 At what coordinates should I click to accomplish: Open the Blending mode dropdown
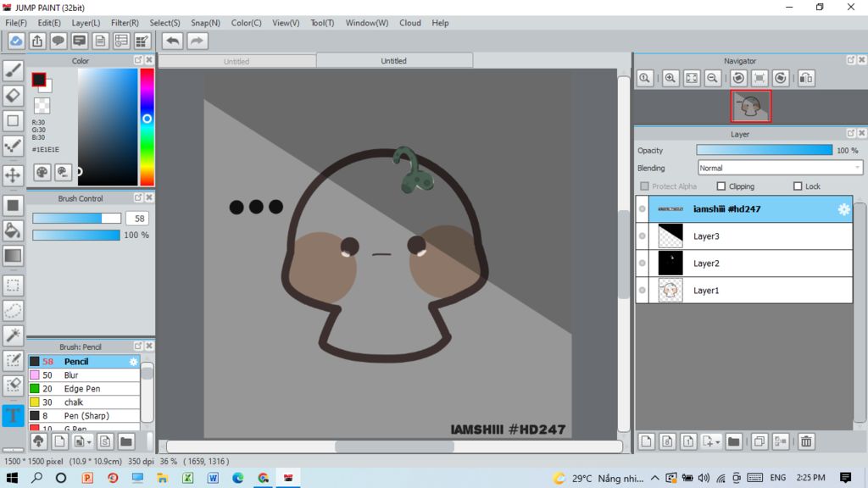[780, 169]
